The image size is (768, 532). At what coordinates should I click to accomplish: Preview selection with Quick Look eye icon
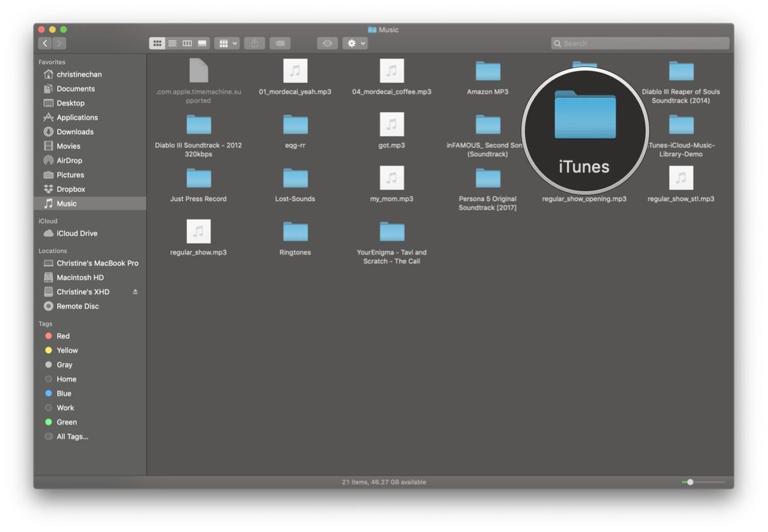click(327, 43)
